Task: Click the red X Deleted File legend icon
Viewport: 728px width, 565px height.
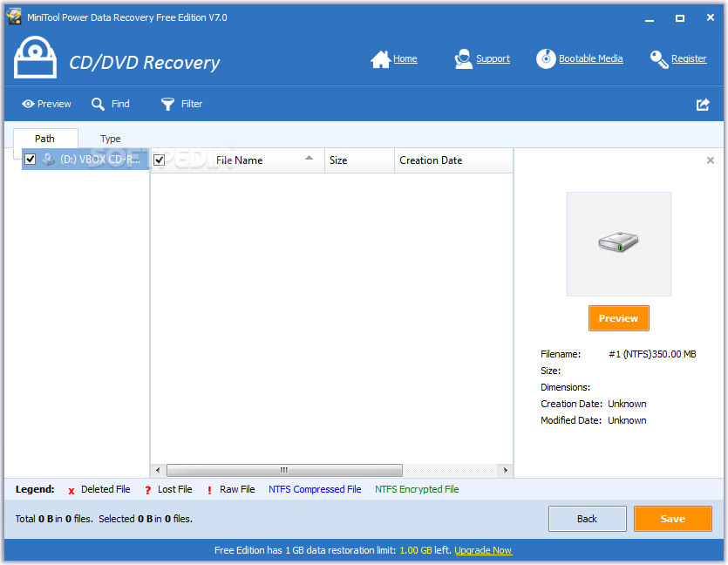Action: click(71, 491)
